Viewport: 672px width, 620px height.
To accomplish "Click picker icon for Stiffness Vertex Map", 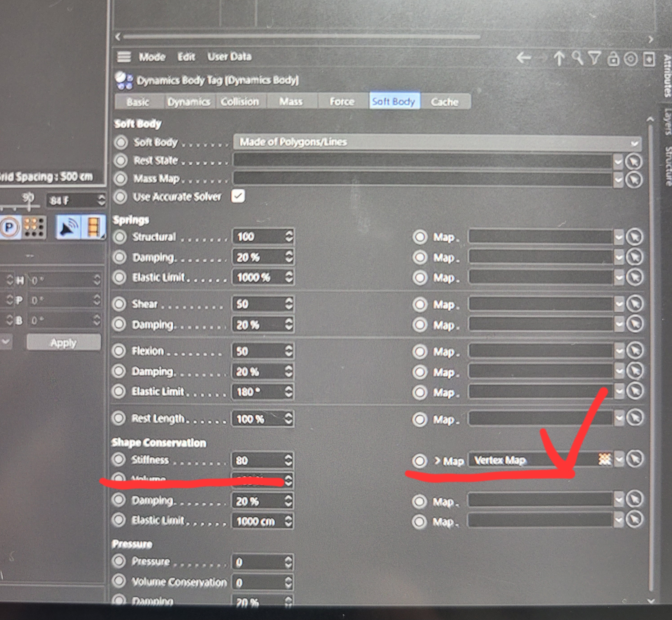I will coord(634,459).
